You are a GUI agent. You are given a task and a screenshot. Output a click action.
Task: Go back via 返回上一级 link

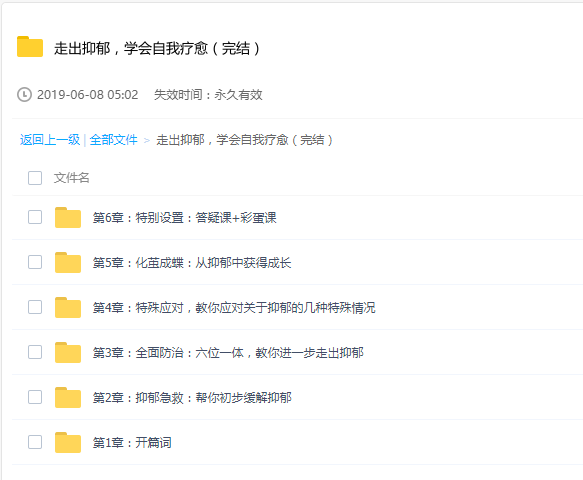click(50, 140)
